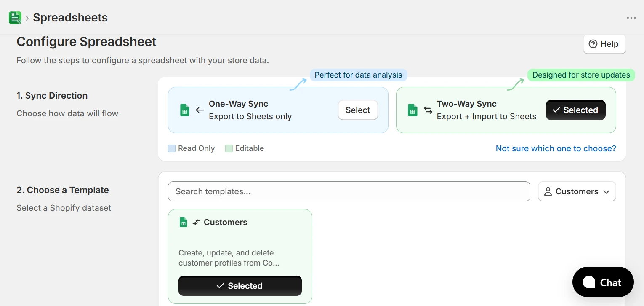Image resolution: width=644 pixels, height=306 pixels.
Task: Click 'Select a Shopify dataset' text
Action: 64,208
